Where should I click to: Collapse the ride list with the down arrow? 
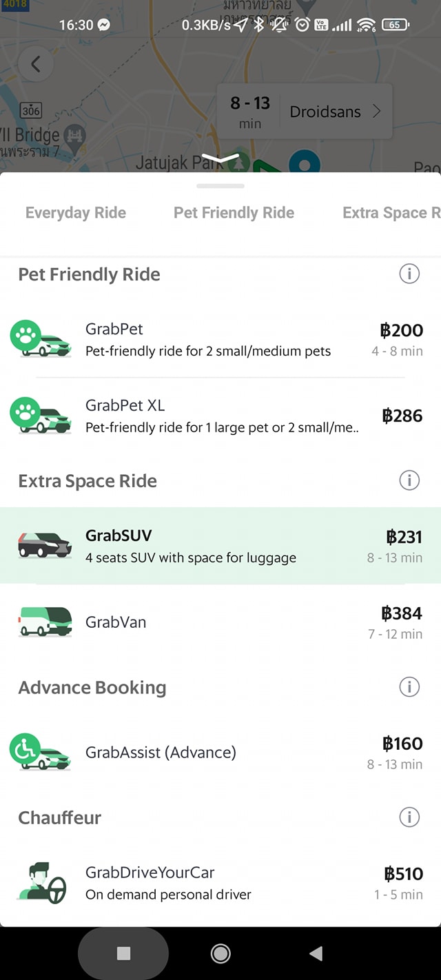click(220, 157)
